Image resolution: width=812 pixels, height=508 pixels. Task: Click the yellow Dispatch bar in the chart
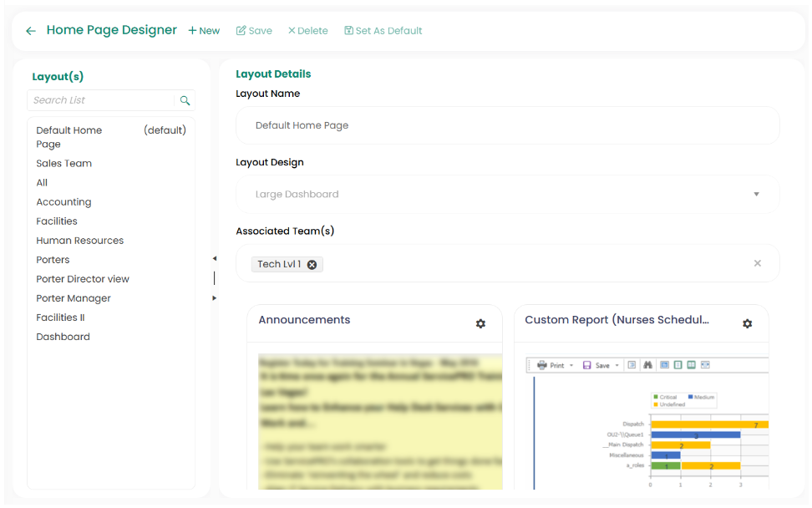(x=709, y=424)
